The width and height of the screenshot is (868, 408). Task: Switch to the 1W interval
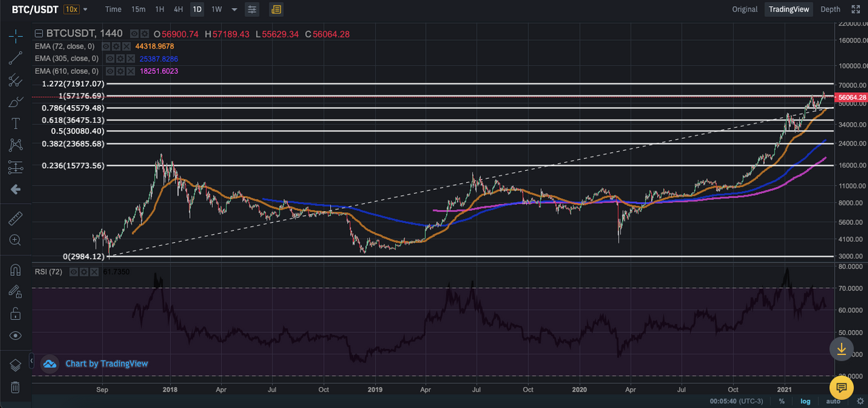point(216,9)
